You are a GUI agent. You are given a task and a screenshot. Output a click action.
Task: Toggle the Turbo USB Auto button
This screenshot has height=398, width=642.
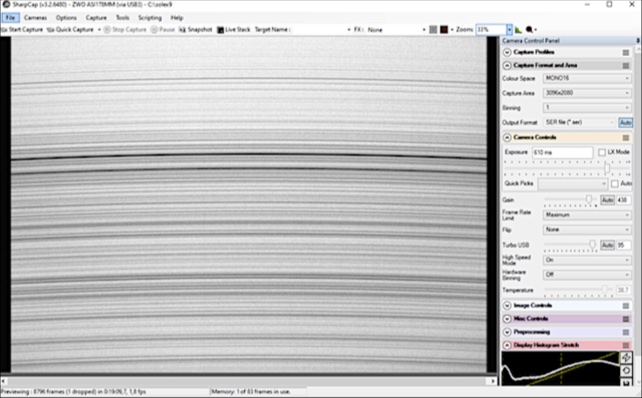607,245
